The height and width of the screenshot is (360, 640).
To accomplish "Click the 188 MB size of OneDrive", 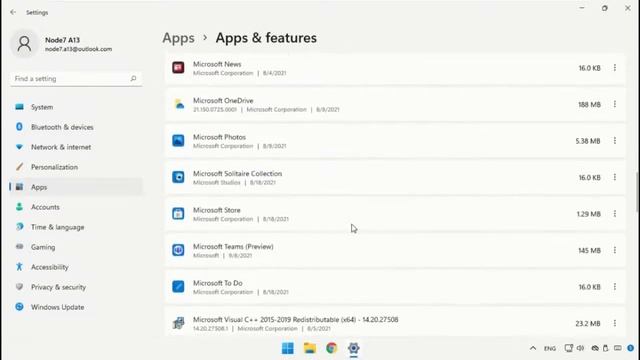I will tap(589, 104).
